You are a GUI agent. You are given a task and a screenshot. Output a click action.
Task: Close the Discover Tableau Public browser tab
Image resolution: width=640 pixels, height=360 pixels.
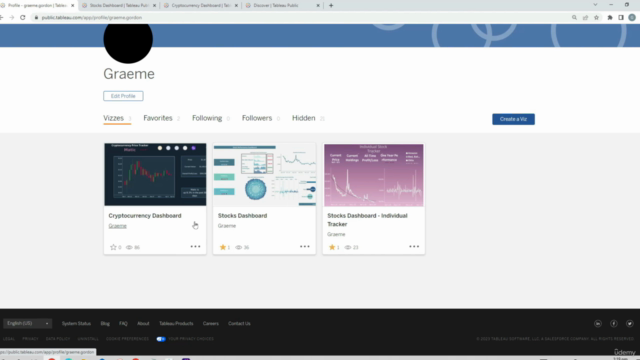(318, 6)
